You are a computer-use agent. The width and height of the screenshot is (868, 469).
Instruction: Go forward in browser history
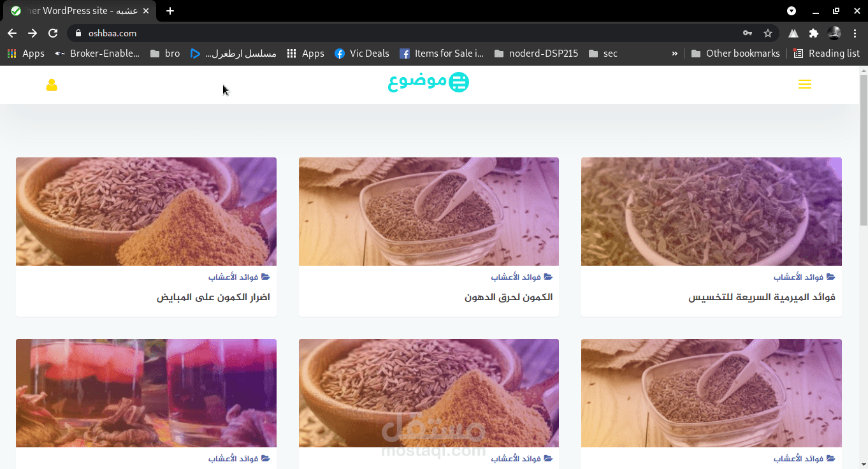click(33, 33)
